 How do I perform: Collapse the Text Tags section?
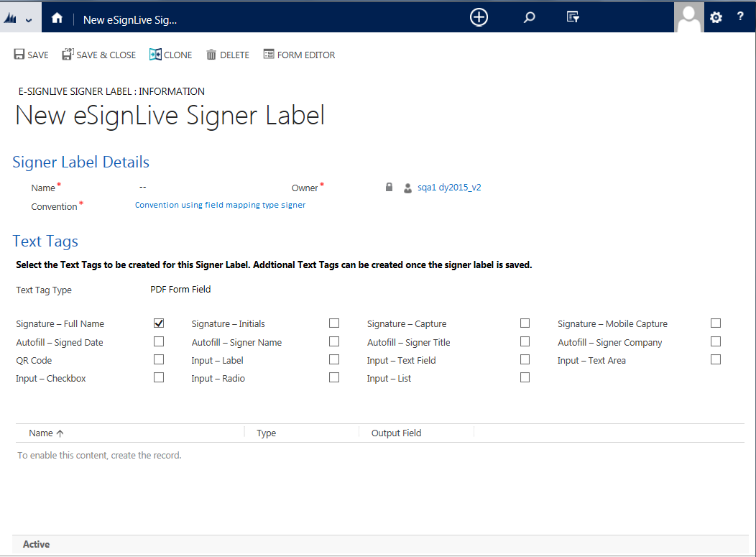tap(45, 241)
